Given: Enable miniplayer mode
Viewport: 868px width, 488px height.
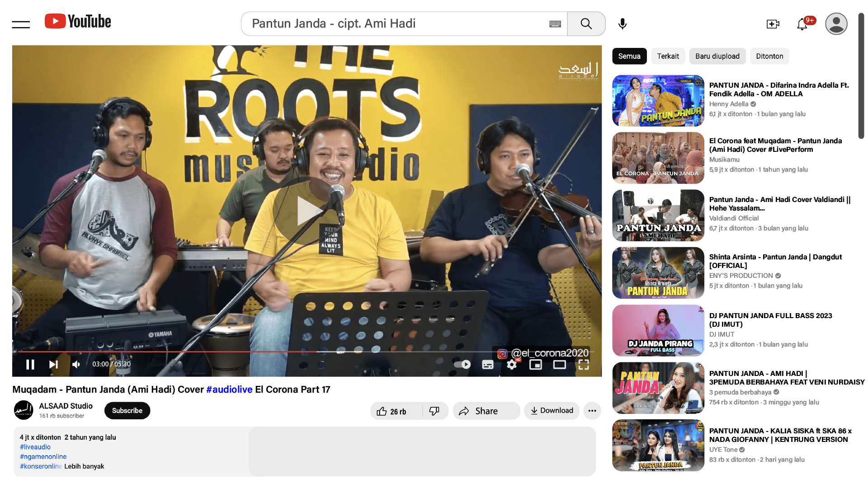Looking at the screenshot, I should tap(536, 364).
